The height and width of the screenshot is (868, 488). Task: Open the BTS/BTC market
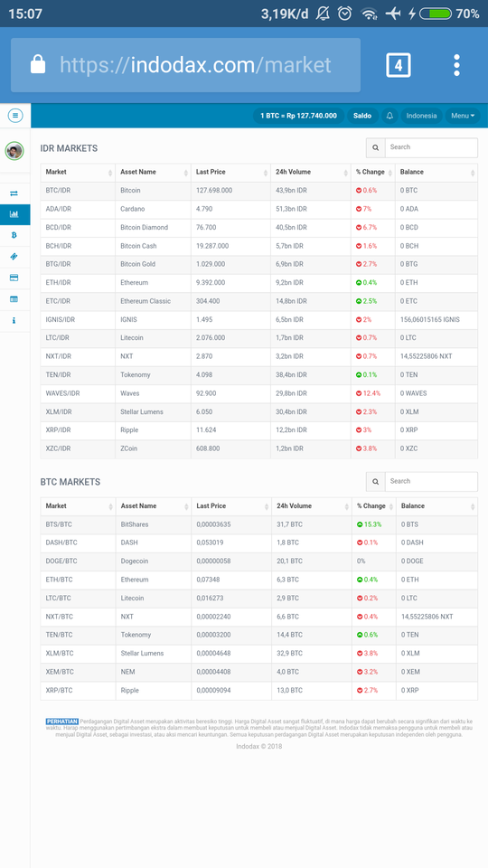pyautogui.click(x=259, y=524)
